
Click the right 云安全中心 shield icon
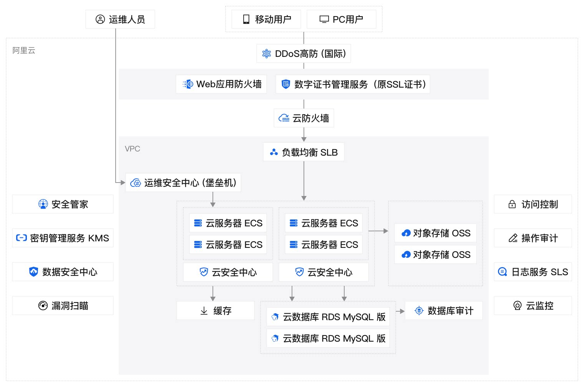click(300, 272)
